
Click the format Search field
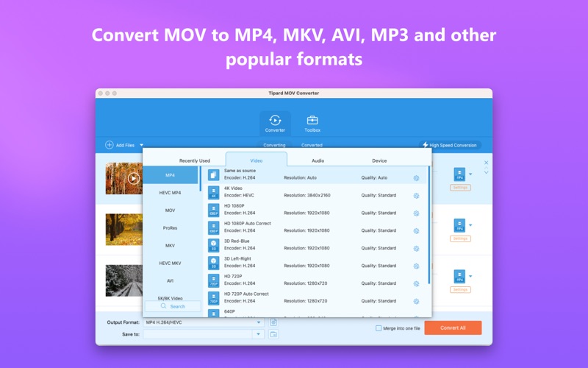point(173,306)
